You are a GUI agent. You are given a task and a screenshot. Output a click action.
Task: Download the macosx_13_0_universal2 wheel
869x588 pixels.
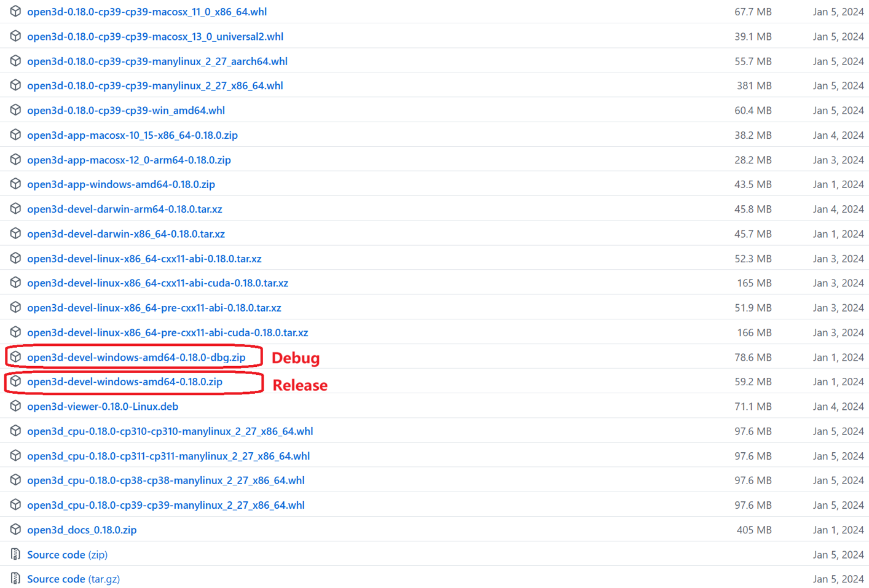155,36
